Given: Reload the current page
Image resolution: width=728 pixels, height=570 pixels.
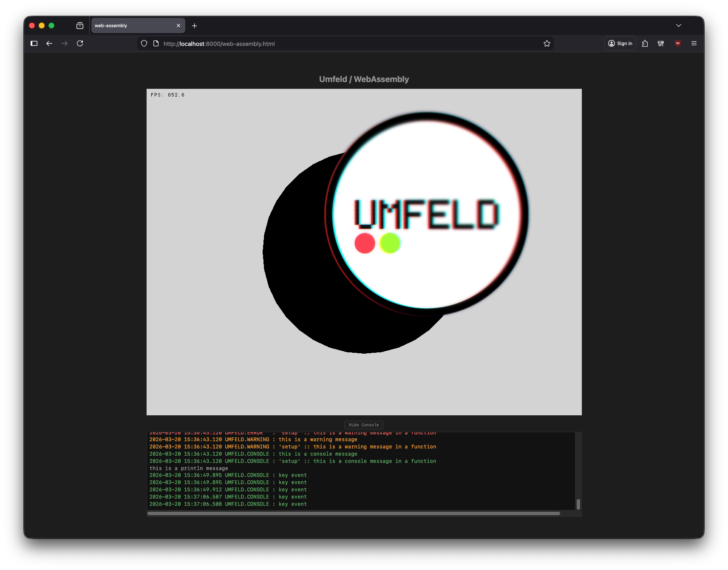Looking at the screenshot, I should coord(80,43).
